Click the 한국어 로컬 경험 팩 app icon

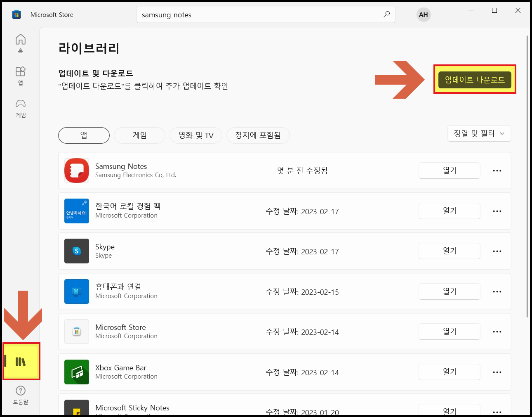coord(77,211)
